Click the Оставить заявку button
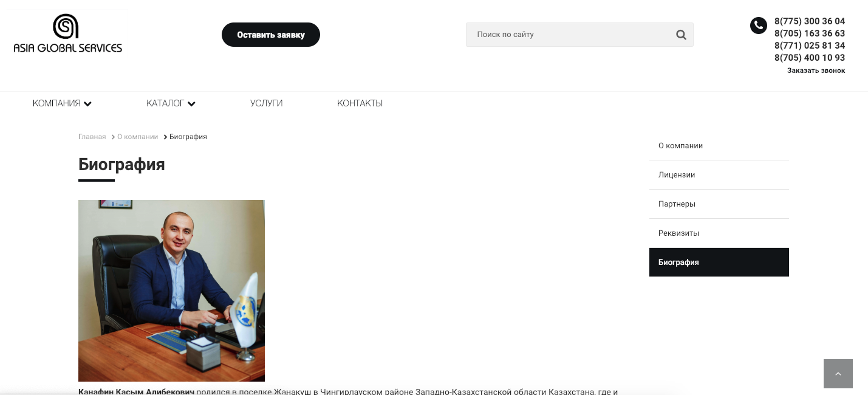The height and width of the screenshot is (395, 868). coord(271,35)
